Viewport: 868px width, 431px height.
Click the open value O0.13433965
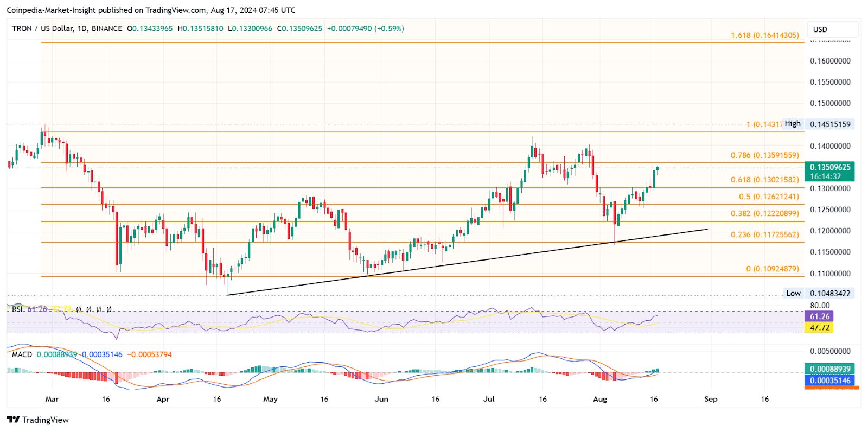click(x=150, y=28)
